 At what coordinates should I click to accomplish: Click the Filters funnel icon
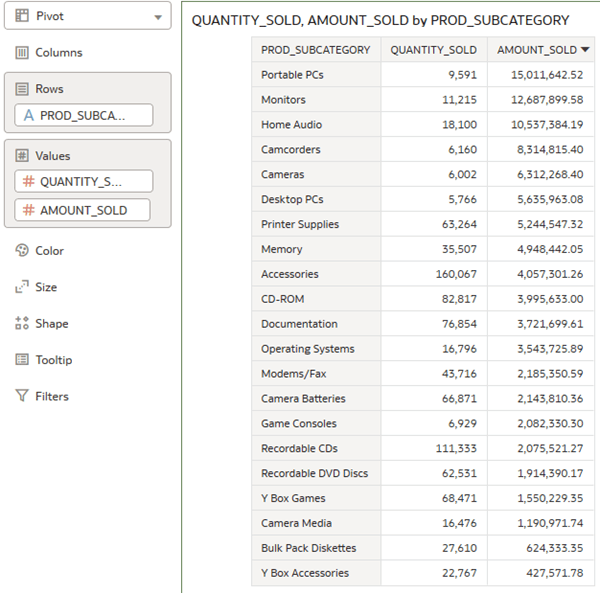pos(22,396)
